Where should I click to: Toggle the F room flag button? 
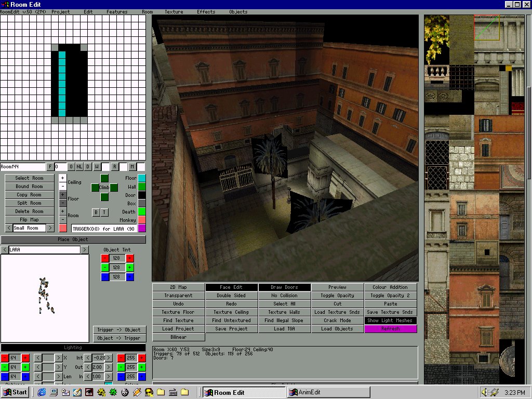coord(50,167)
